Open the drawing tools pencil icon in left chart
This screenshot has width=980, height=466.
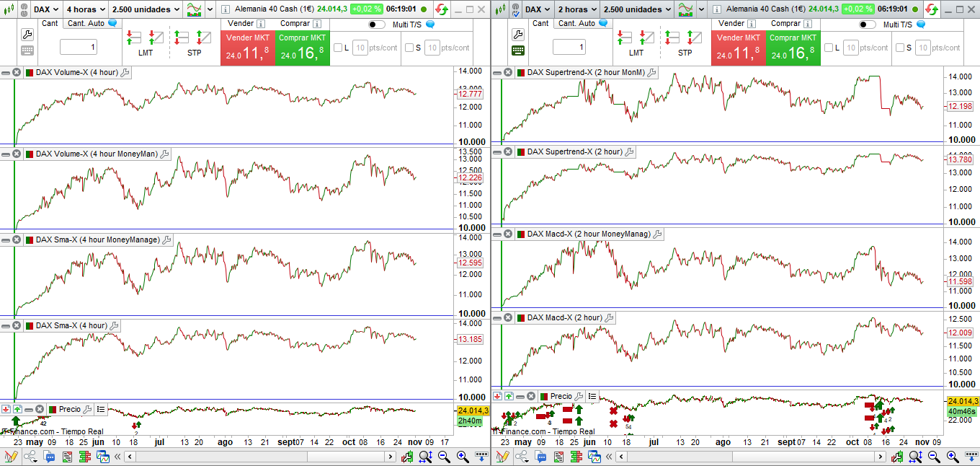[10, 457]
